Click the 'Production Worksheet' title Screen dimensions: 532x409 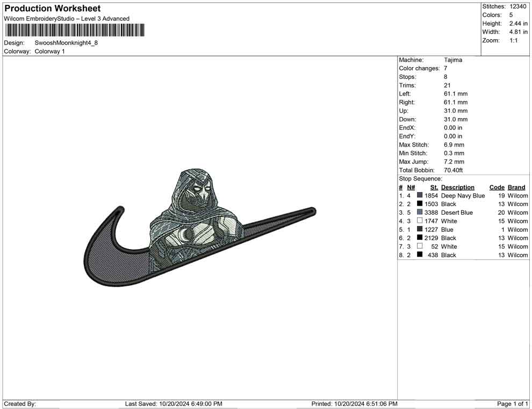(x=53, y=9)
